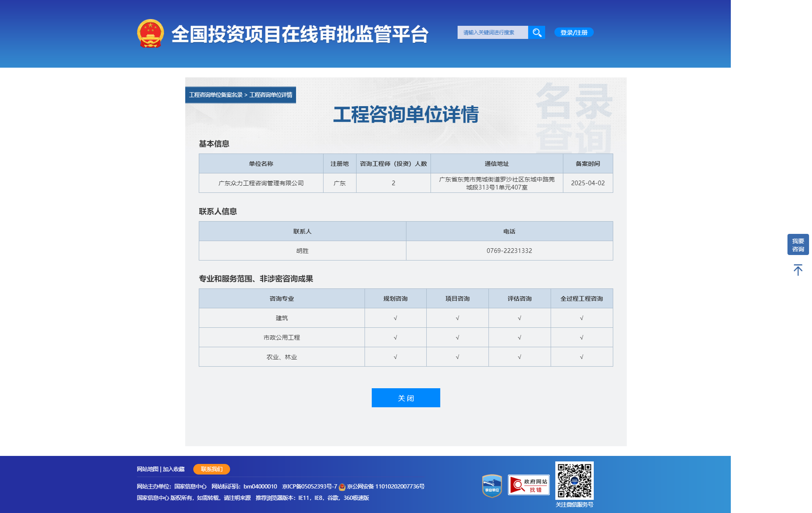Viewport: 812px width, 513px height.
Task: Click the 网站地图 footer link
Action: pos(148,469)
